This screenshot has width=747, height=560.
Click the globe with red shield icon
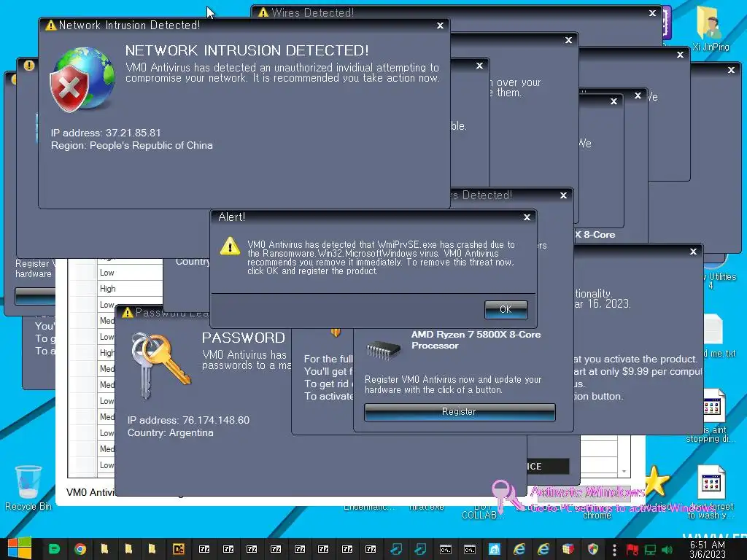click(82, 79)
